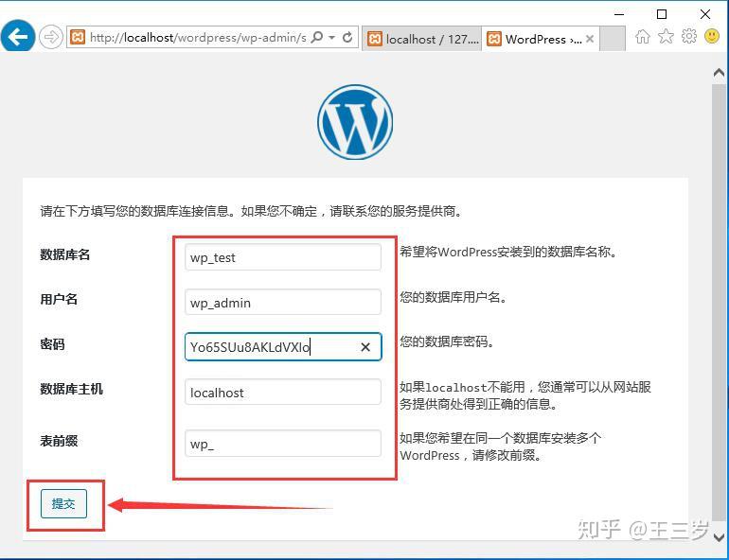Focus the database host field localhost

[283, 393]
